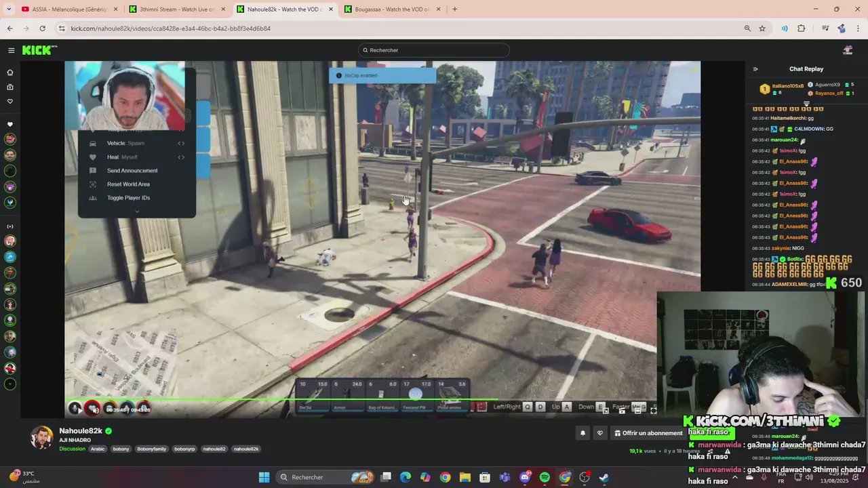868x488 pixels.
Task: Open the Discussion category link
Action: [x=72, y=449]
